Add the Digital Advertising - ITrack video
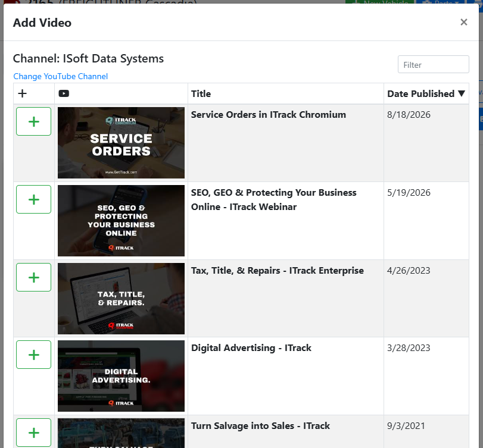The image size is (483, 448). 33,355
